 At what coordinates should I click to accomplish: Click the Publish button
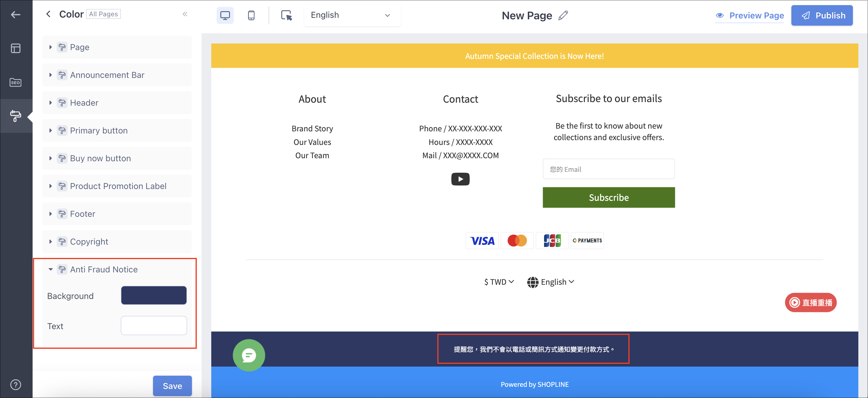click(822, 15)
